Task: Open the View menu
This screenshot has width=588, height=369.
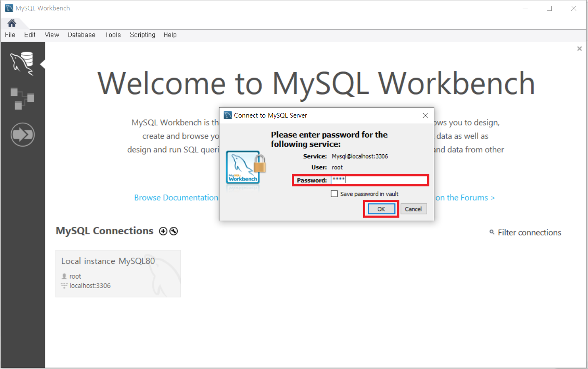Action: pos(52,35)
